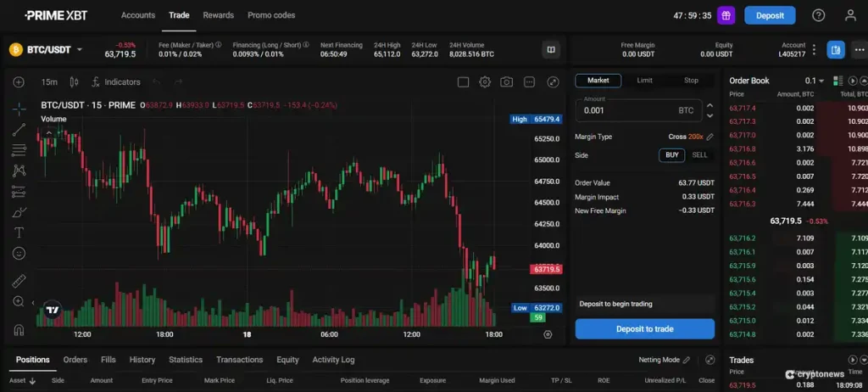The height and width of the screenshot is (392, 868).
Task: Open the chart more-options box icon
Action: coord(529,82)
